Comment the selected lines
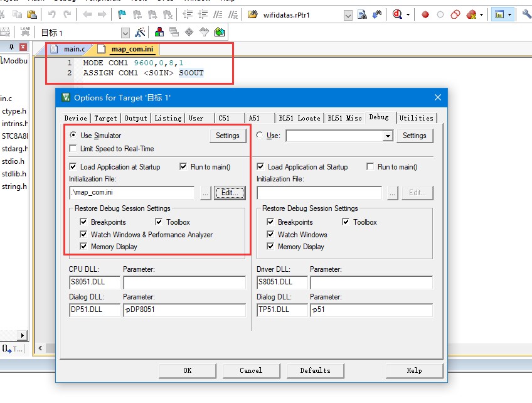The width and height of the screenshot is (532, 403). 218,14
